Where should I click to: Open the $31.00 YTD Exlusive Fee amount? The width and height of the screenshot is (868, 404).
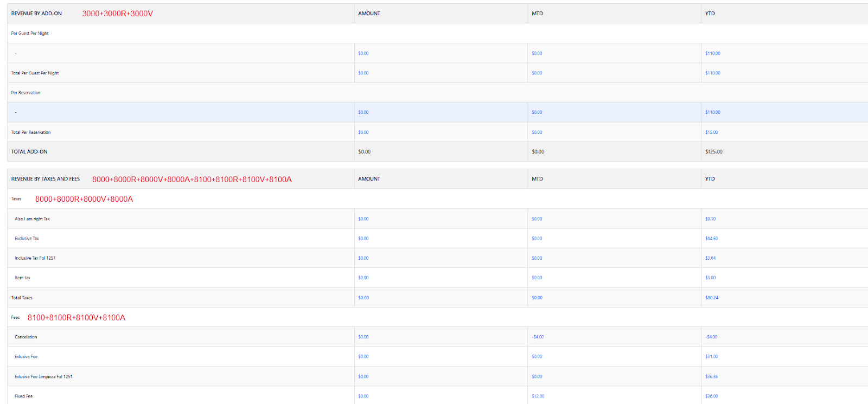[711, 357]
